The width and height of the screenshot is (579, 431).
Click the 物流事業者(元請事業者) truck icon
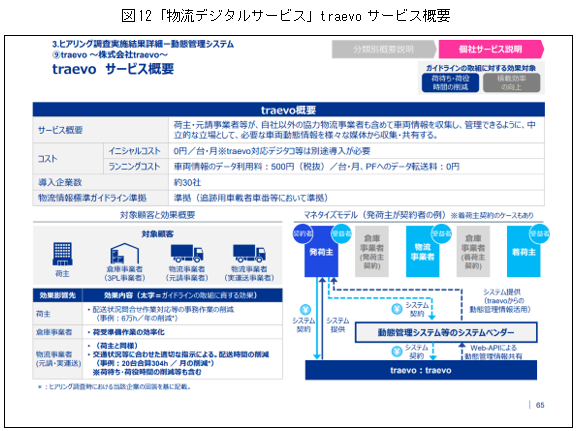point(187,253)
